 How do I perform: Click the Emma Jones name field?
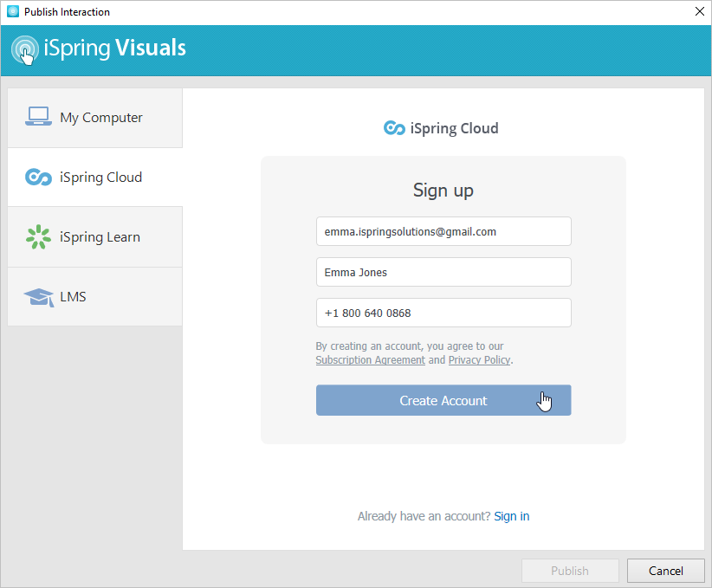pos(443,272)
